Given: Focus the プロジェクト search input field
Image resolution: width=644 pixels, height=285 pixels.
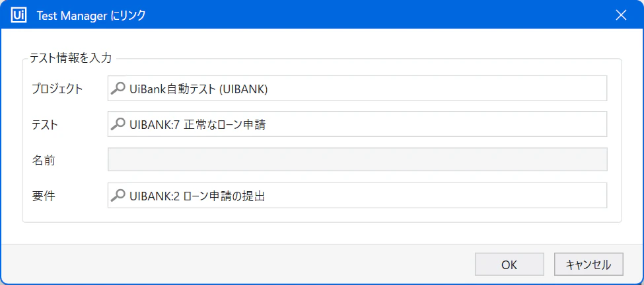Looking at the screenshot, I should coord(357,89).
